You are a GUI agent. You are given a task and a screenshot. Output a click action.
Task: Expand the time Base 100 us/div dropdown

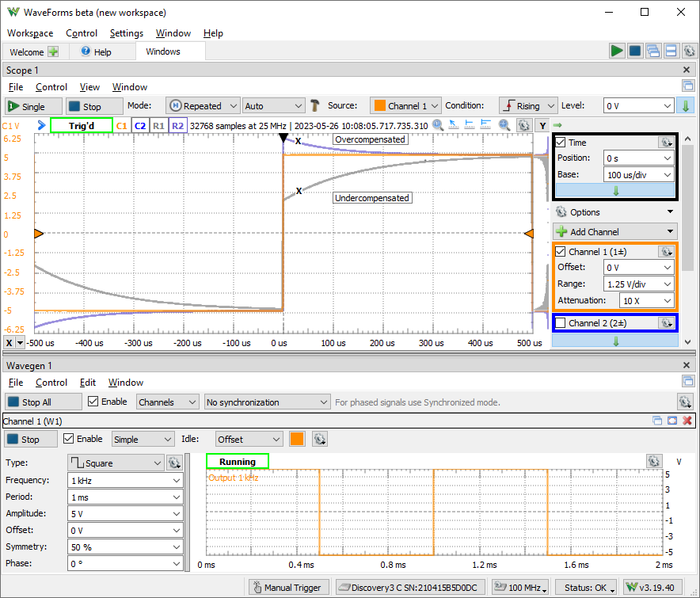[638, 174]
